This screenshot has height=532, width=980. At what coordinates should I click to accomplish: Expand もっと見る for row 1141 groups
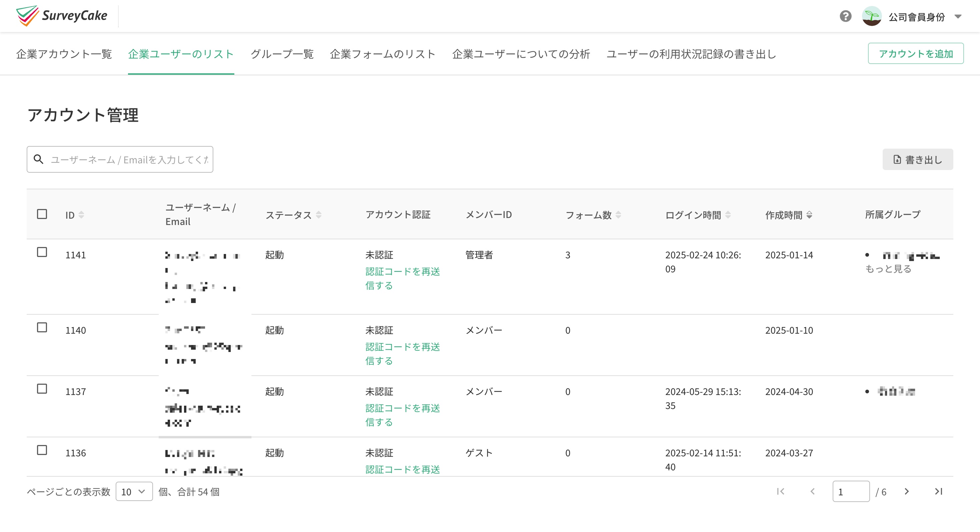pos(888,269)
